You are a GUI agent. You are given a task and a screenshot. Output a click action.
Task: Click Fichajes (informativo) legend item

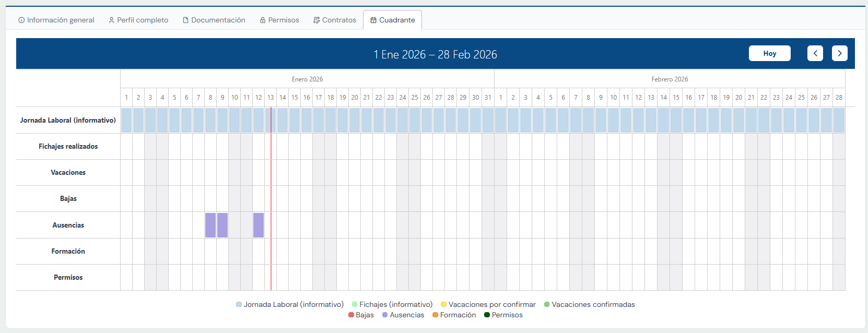click(392, 304)
